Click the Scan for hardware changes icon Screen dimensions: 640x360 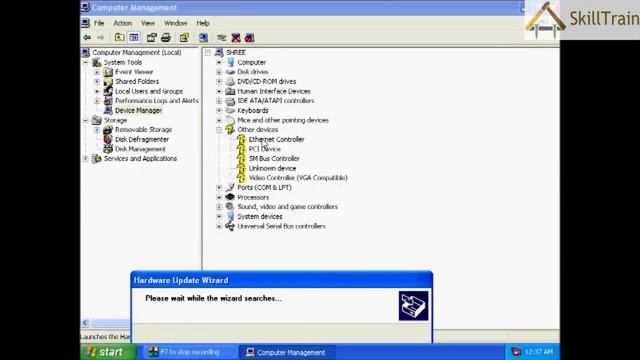(203, 38)
